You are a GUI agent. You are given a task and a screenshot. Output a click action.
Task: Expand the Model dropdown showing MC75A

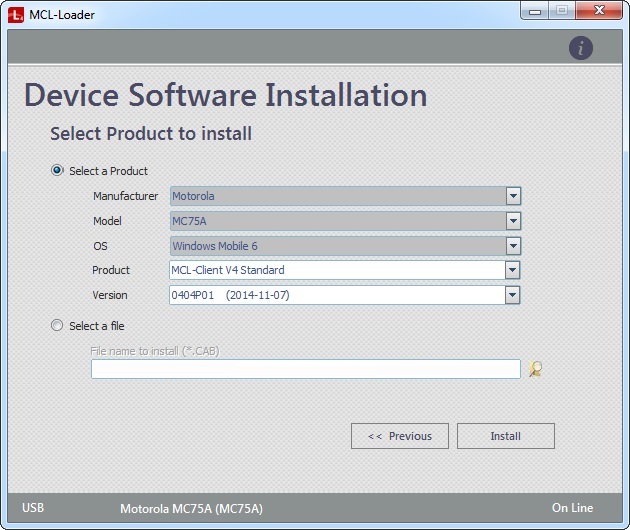point(513,221)
